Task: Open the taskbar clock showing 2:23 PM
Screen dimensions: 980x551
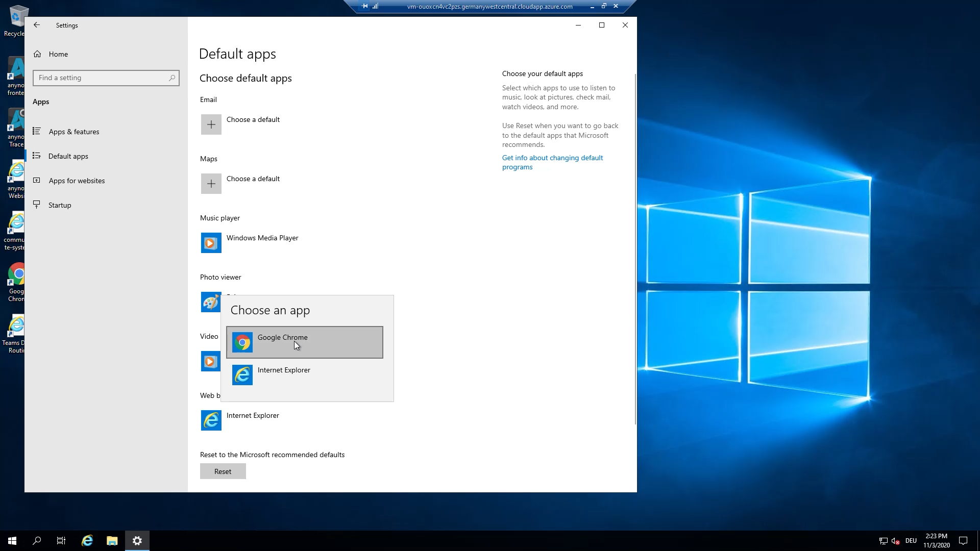Action: [936, 541]
